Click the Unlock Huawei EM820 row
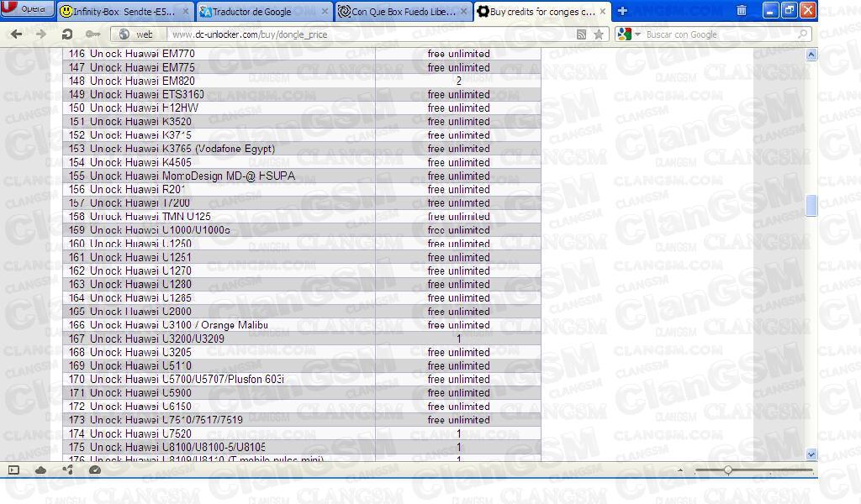861x504 pixels. click(x=302, y=81)
